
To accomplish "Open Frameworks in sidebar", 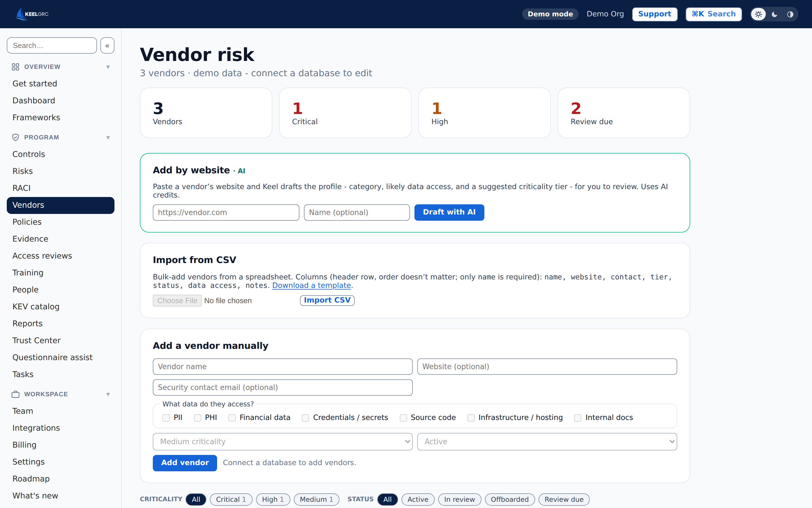I will click(x=60, y=118).
